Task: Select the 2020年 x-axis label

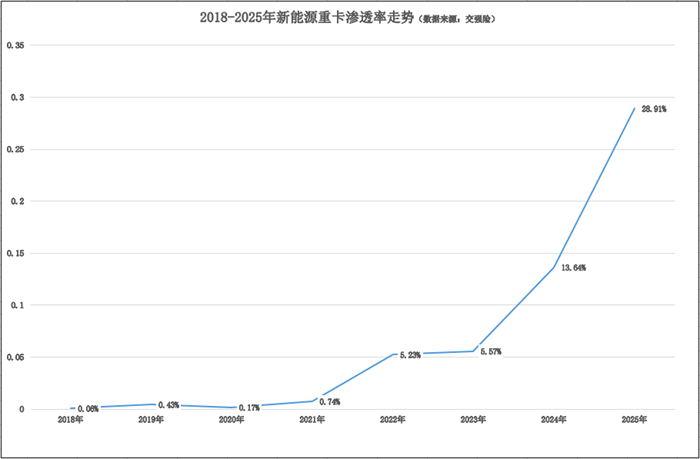Action: 233,421
